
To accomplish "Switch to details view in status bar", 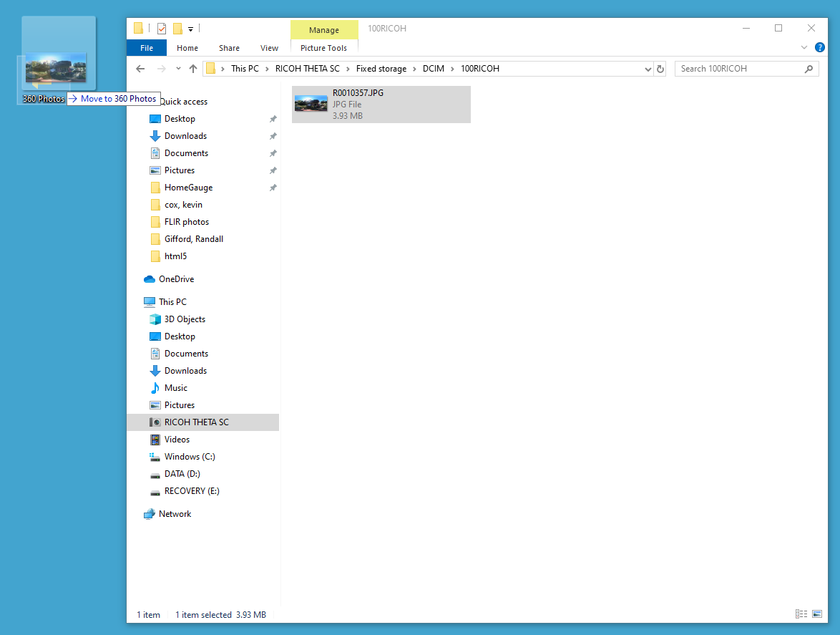I will click(801, 614).
